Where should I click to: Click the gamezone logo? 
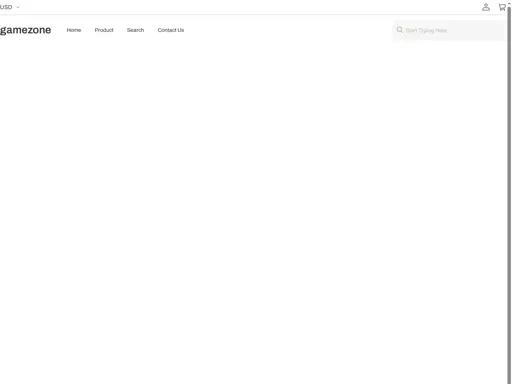click(25, 30)
